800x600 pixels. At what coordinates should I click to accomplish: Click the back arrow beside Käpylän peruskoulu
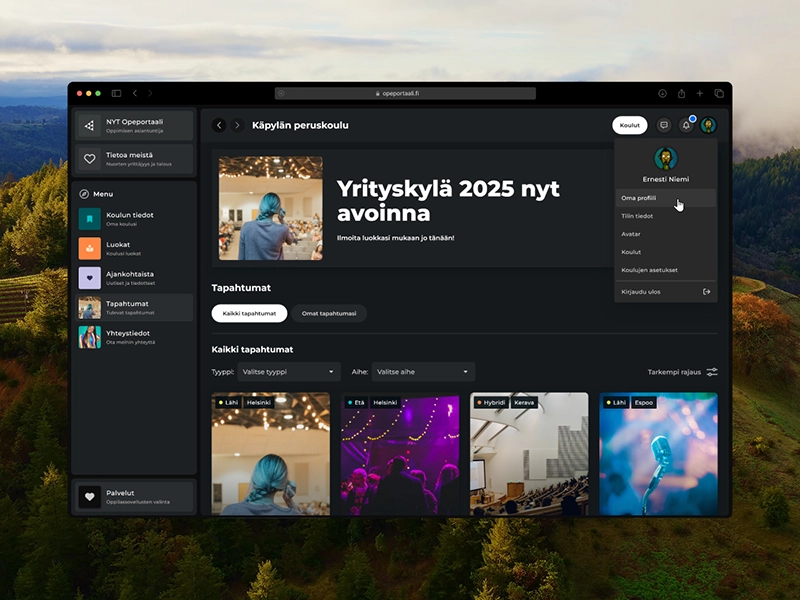coord(219,125)
